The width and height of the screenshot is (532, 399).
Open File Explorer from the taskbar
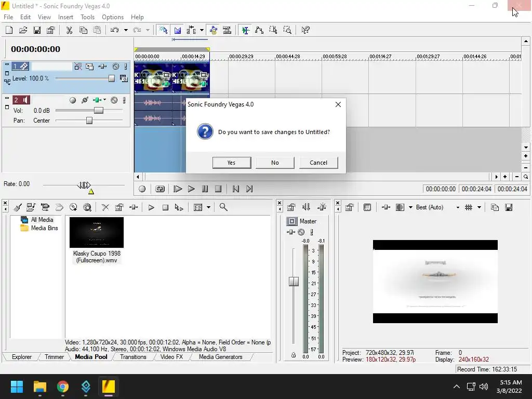(39, 387)
